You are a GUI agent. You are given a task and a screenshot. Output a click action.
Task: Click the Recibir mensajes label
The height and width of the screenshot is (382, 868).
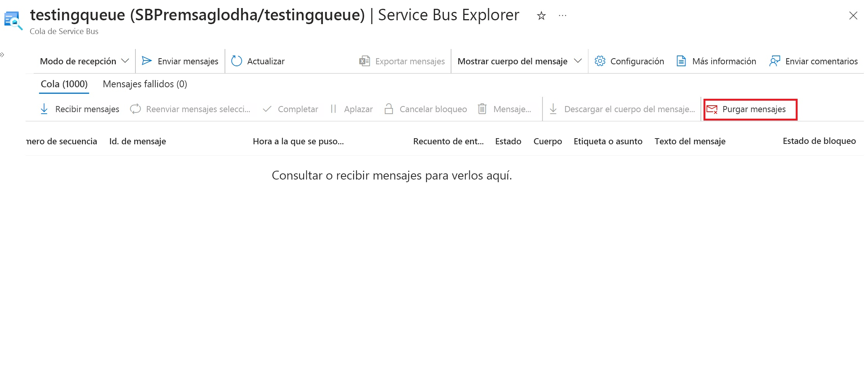point(87,109)
